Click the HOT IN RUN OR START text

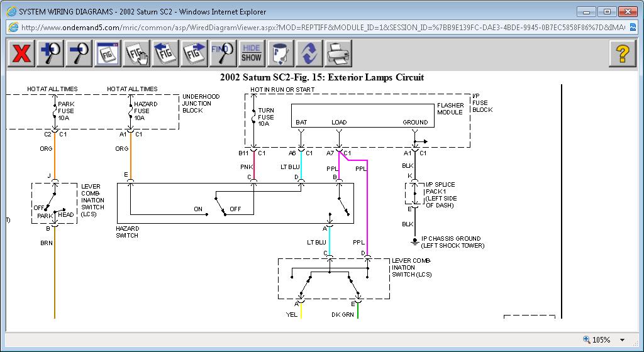tap(282, 89)
